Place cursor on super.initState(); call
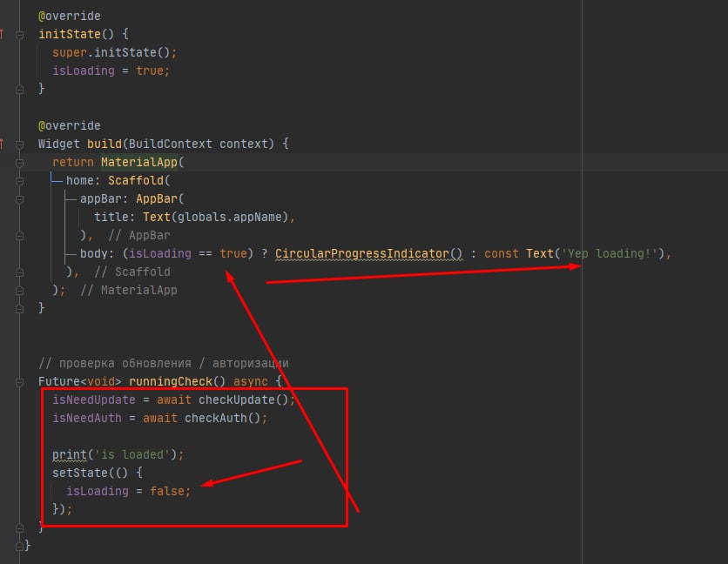Viewport: 728px width, 564px height. (114, 52)
